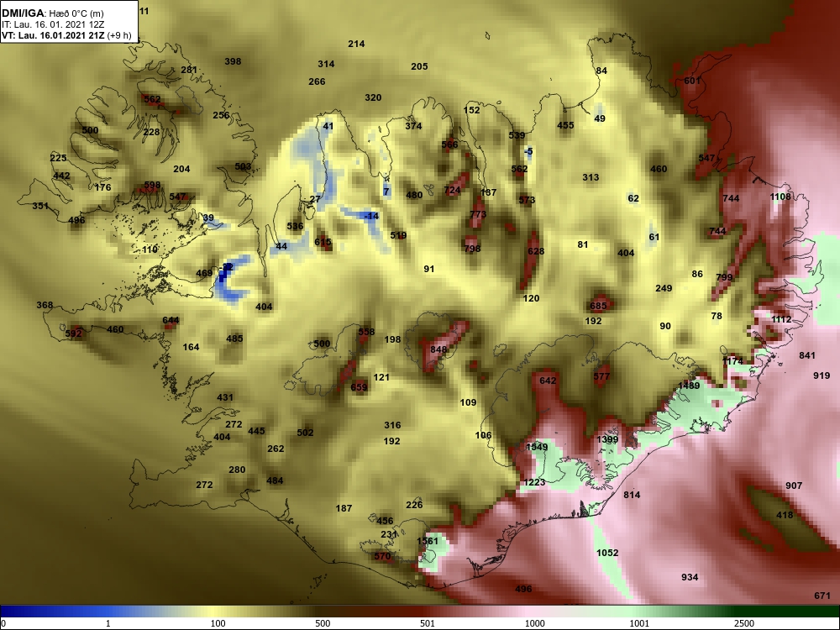840x630 pixels.
Task: Click the map value 566
Action: [449, 144]
